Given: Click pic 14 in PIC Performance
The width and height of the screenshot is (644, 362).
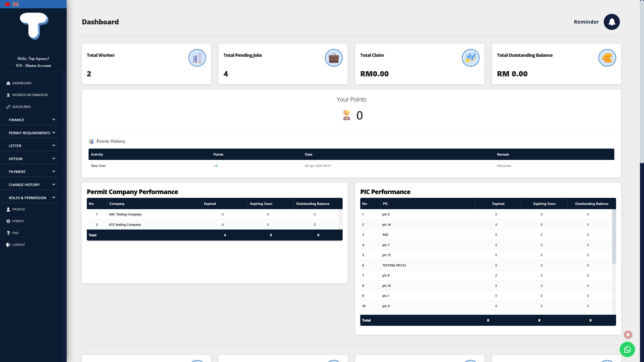Looking at the screenshot, I should [x=386, y=224].
